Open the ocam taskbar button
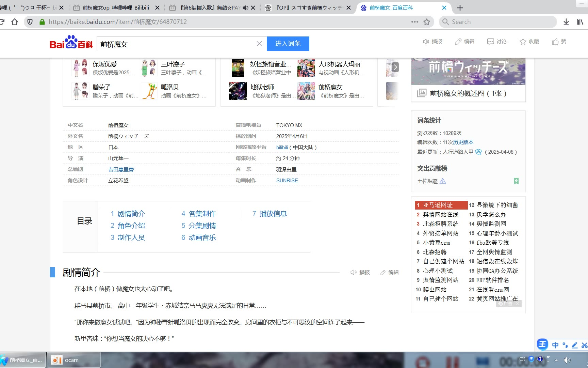The width and height of the screenshot is (588, 368). coord(73,360)
